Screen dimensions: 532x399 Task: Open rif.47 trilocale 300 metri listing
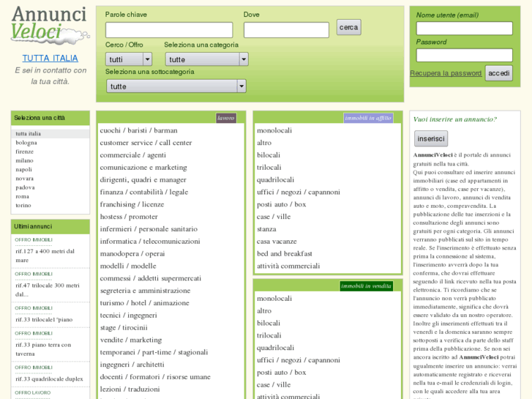pos(47,290)
